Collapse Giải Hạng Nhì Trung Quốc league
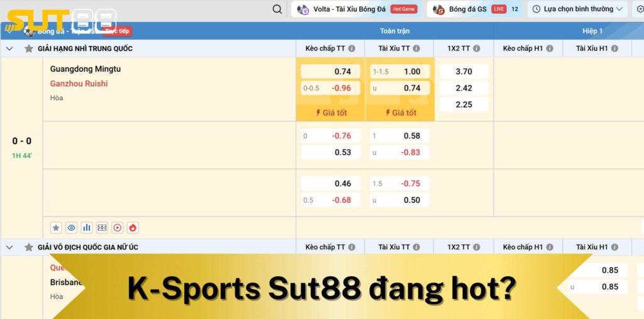 [9, 48]
